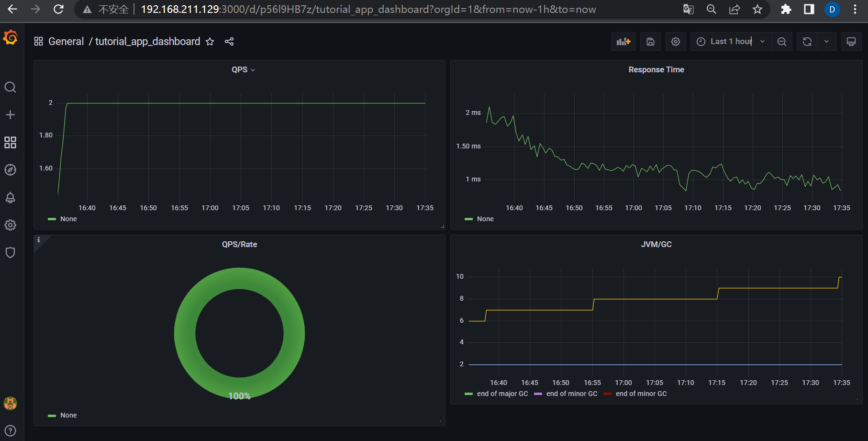
Task: Open the Configuration gear icon in sidebar
Action: [x=10, y=225]
